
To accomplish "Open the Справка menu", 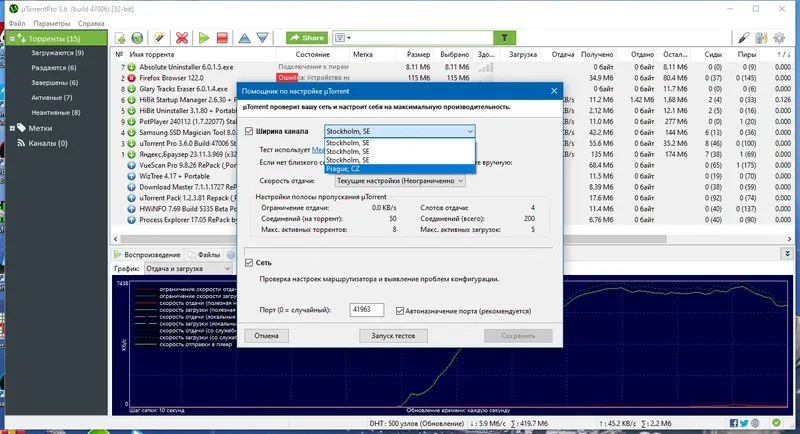I will click(91, 23).
